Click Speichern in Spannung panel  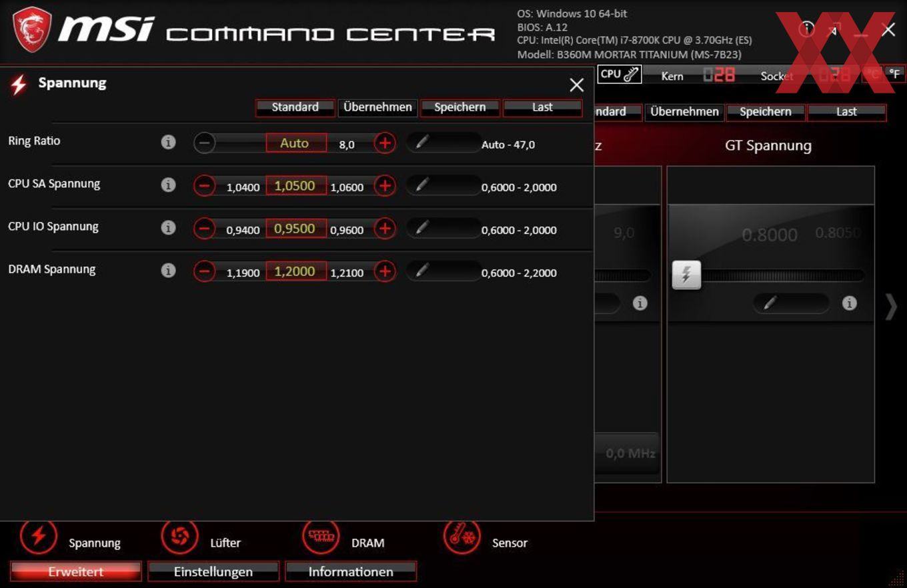point(460,107)
